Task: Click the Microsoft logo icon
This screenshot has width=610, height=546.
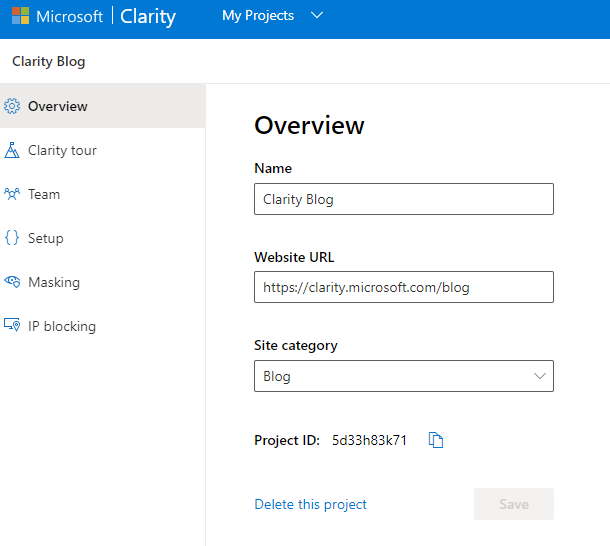Action: coord(20,16)
